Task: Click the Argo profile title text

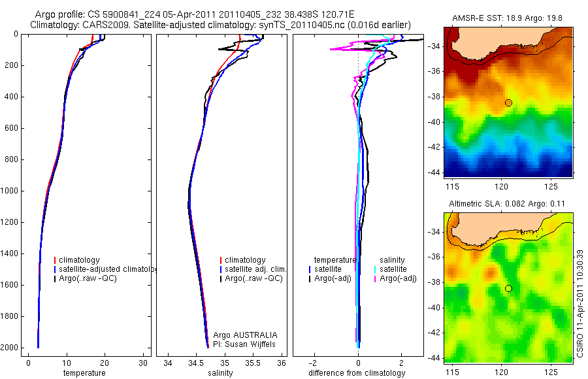Action: click(x=195, y=14)
